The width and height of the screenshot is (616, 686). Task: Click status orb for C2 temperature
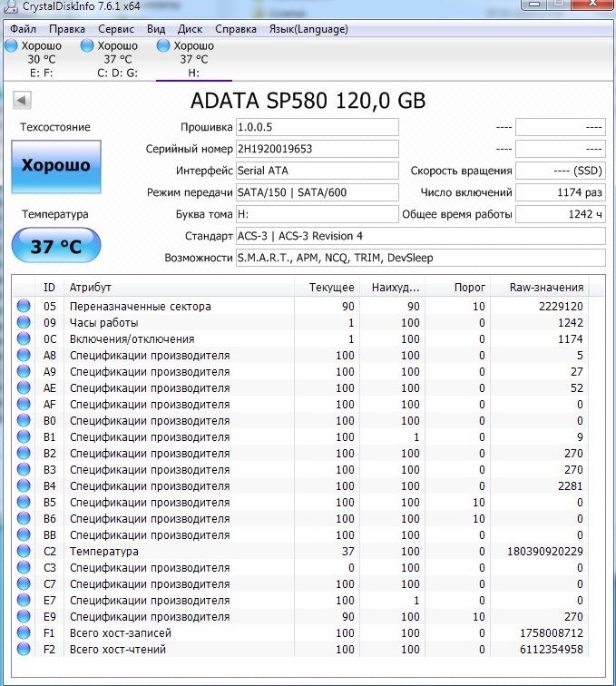click(24, 551)
